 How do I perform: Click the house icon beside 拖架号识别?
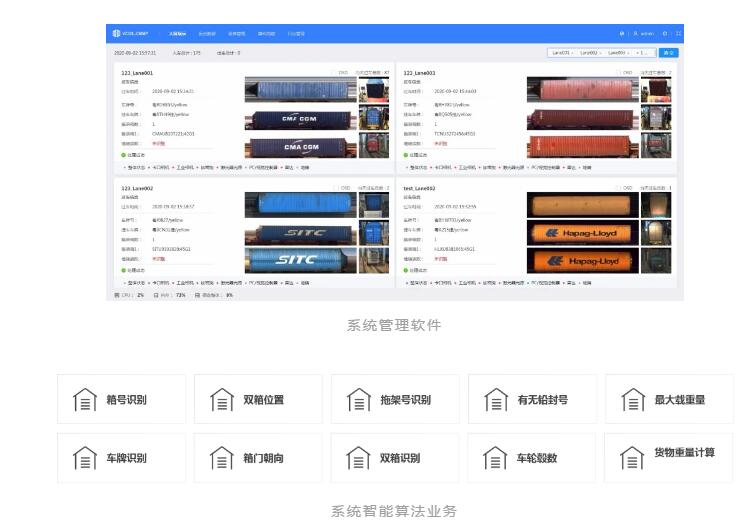(x=359, y=399)
